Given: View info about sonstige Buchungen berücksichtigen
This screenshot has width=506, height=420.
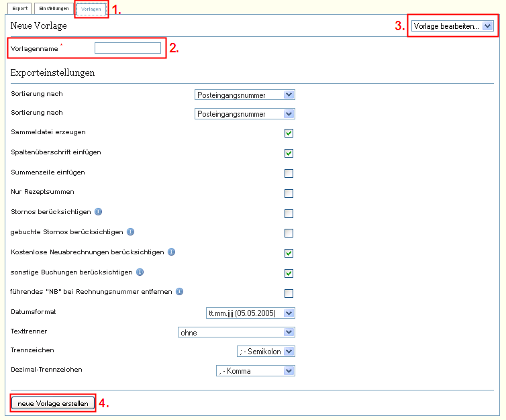Looking at the screenshot, I should 140,272.
